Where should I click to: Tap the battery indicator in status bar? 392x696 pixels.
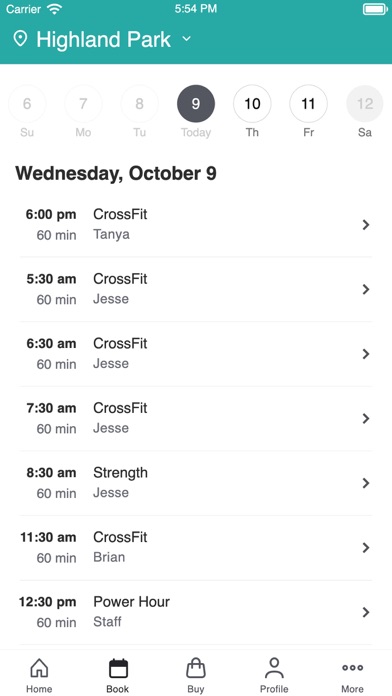click(375, 9)
